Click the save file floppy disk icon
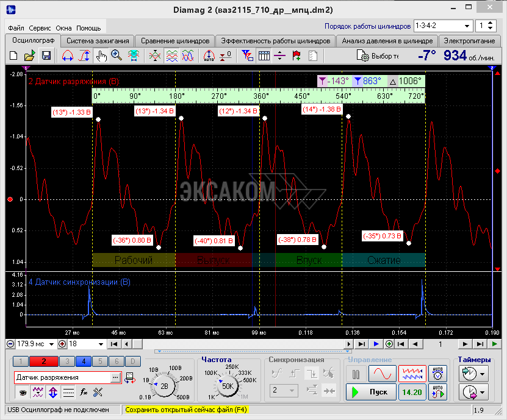 tap(46, 55)
